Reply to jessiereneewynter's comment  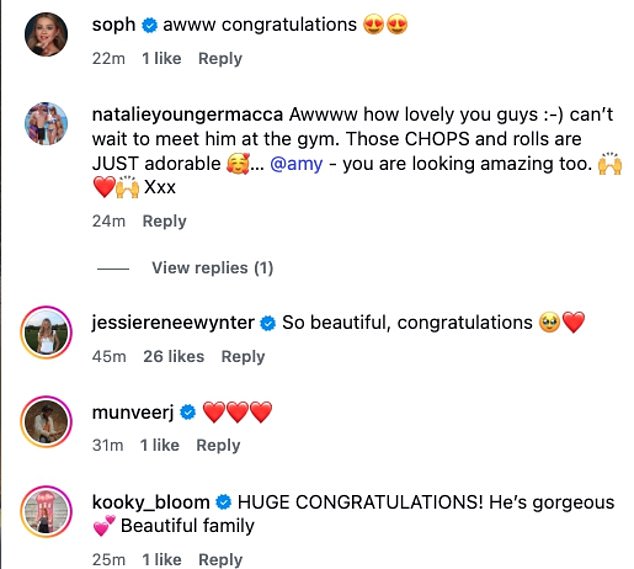(243, 356)
